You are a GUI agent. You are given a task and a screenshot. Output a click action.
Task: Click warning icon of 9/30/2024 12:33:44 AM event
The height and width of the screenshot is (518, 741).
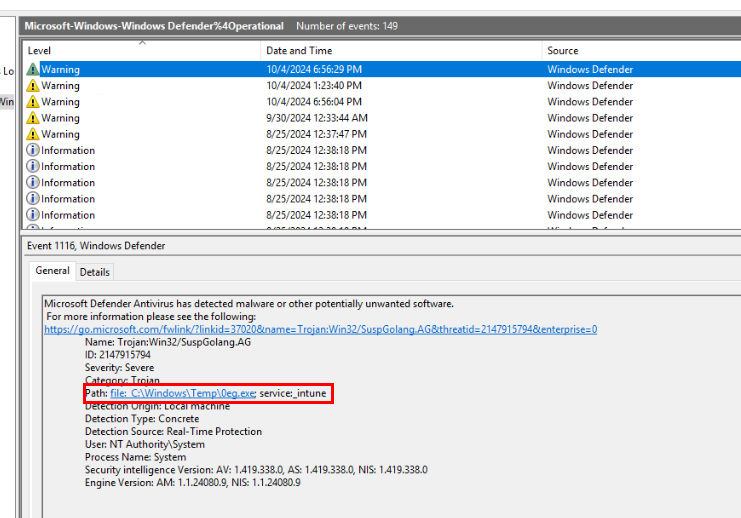33,118
